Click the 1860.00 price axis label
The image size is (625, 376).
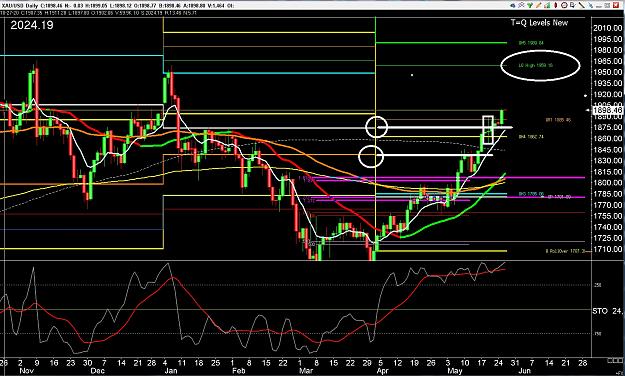(x=607, y=138)
